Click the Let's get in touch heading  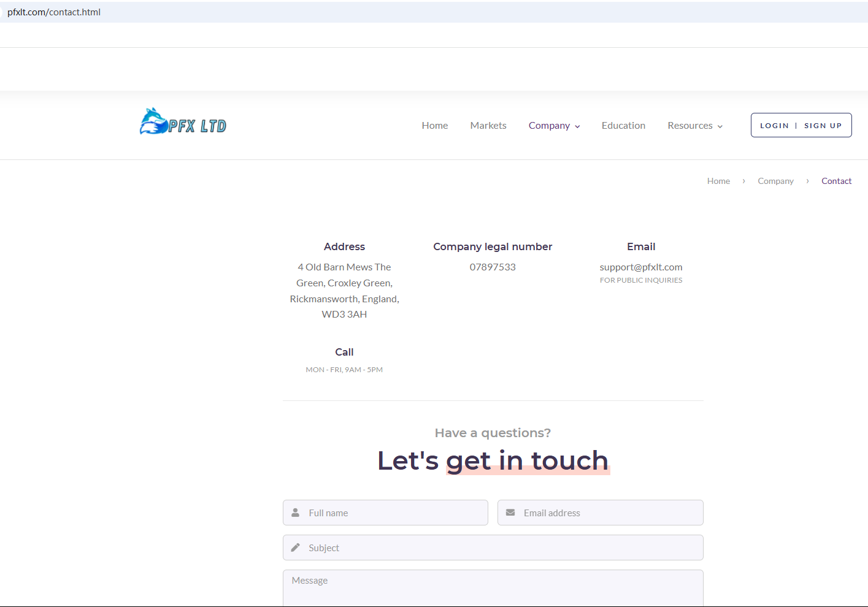[x=493, y=460]
